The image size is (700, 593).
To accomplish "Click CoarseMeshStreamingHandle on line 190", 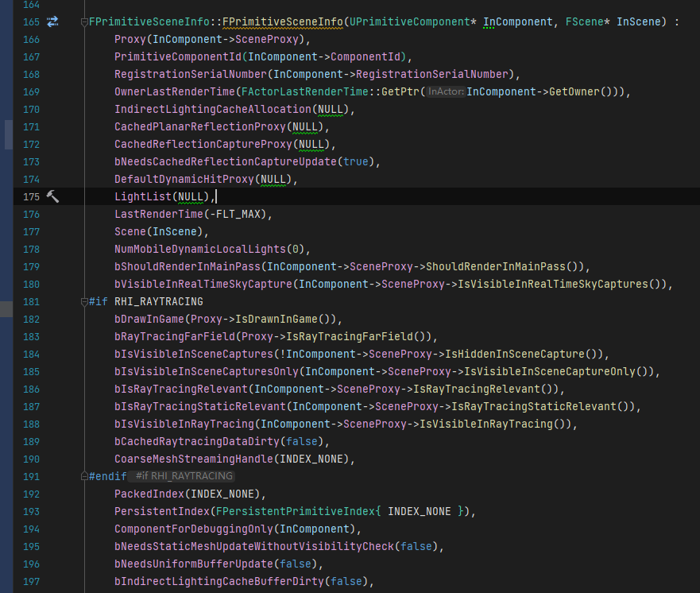I will (193, 459).
